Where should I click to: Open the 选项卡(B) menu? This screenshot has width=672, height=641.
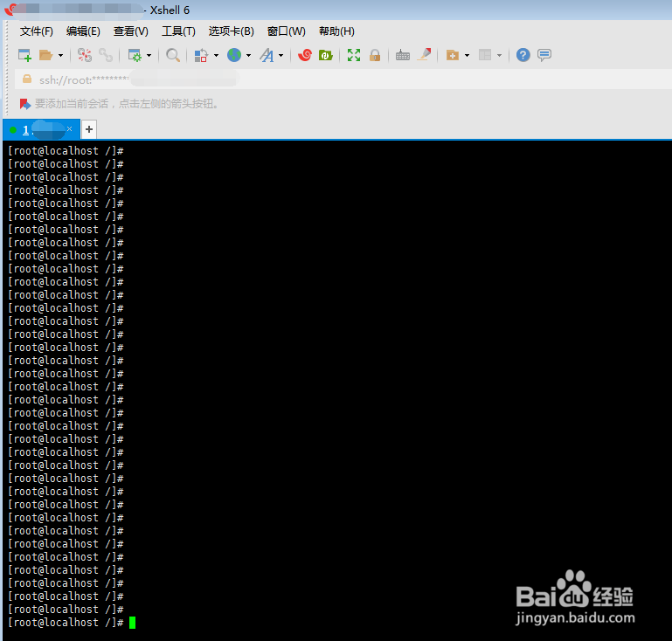(231, 31)
